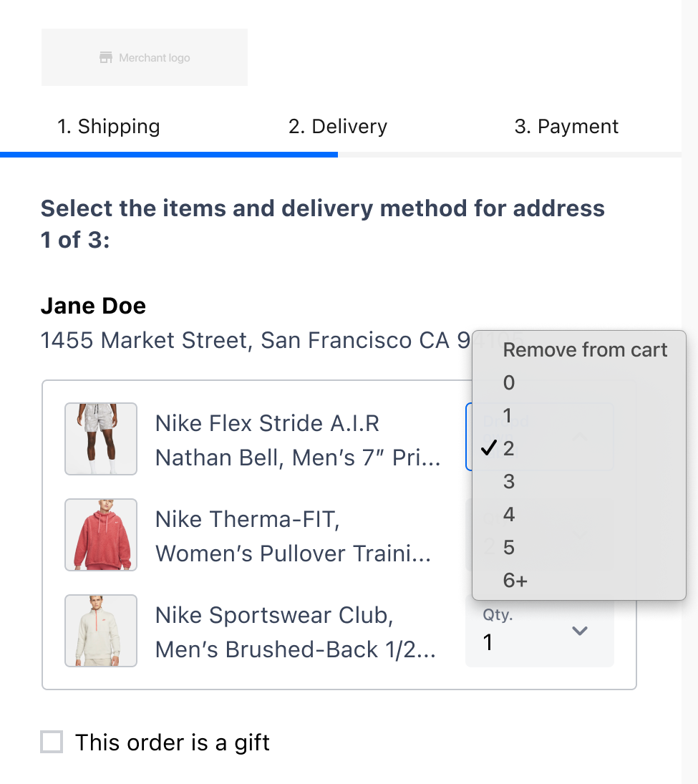Screen dimensions: 698x784
Task: Click the Nike Sportswear Club product name
Action: [x=274, y=615]
